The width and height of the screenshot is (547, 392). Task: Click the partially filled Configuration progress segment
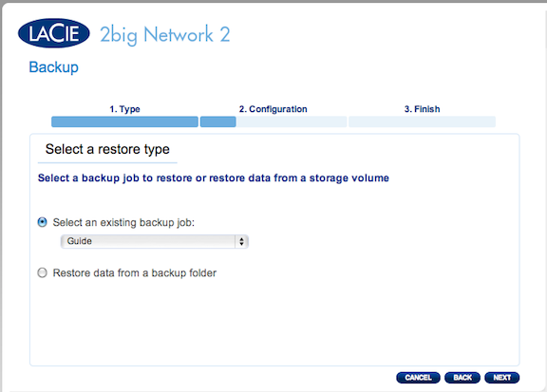coord(273,121)
